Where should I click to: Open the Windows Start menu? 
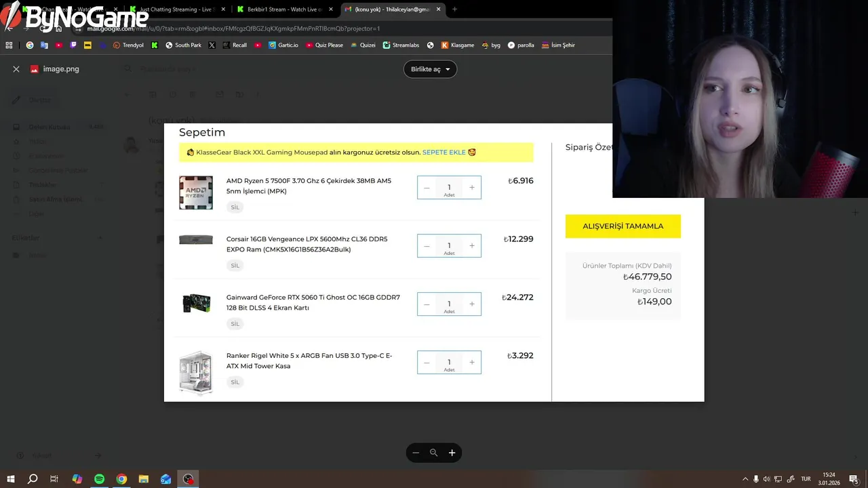[11, 479]
